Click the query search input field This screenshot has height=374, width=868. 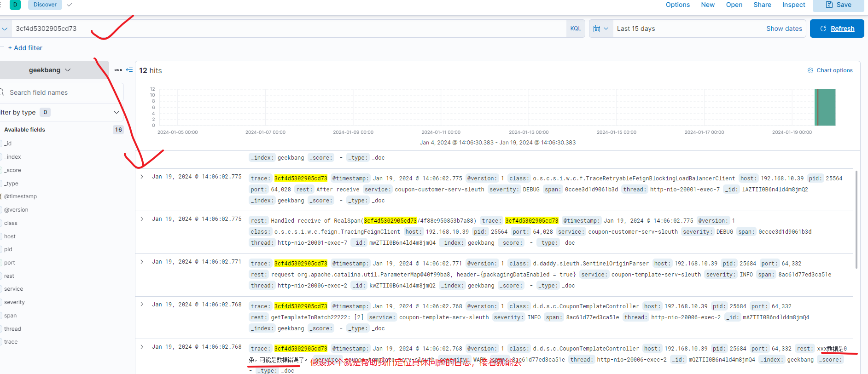[288, 29]
